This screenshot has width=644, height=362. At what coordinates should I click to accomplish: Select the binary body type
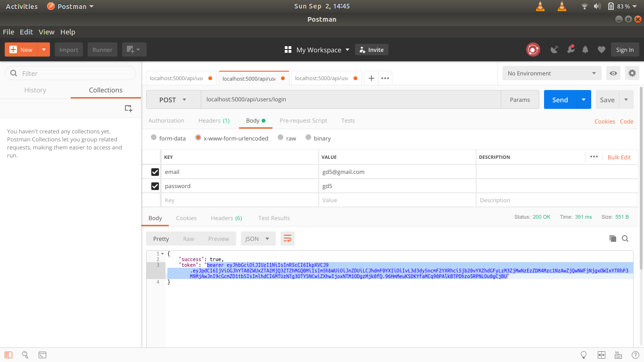click(308, 138)
